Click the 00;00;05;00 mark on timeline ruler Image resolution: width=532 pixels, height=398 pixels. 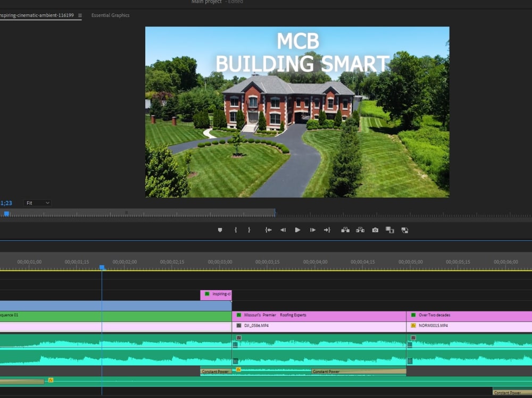click(411, 262)
